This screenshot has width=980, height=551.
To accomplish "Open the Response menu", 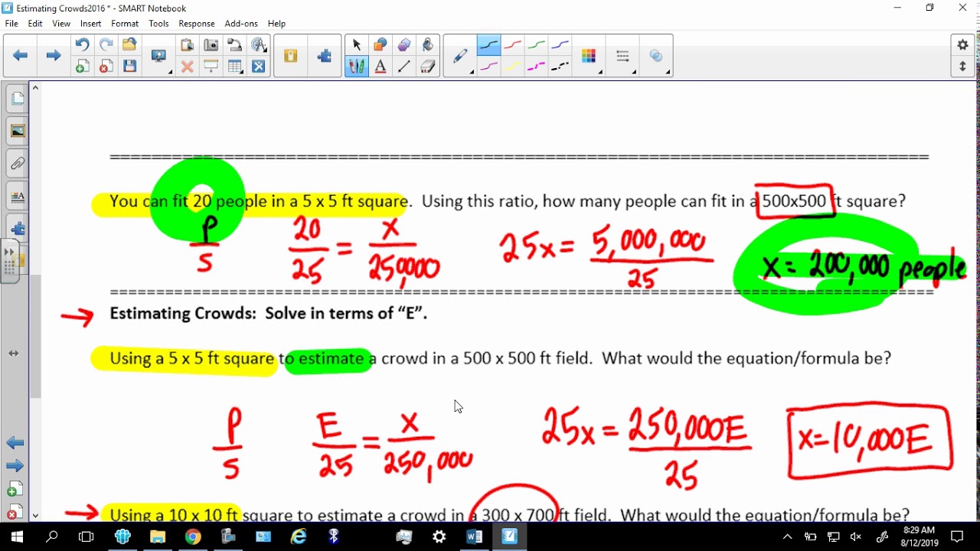I will pos(197,24).
